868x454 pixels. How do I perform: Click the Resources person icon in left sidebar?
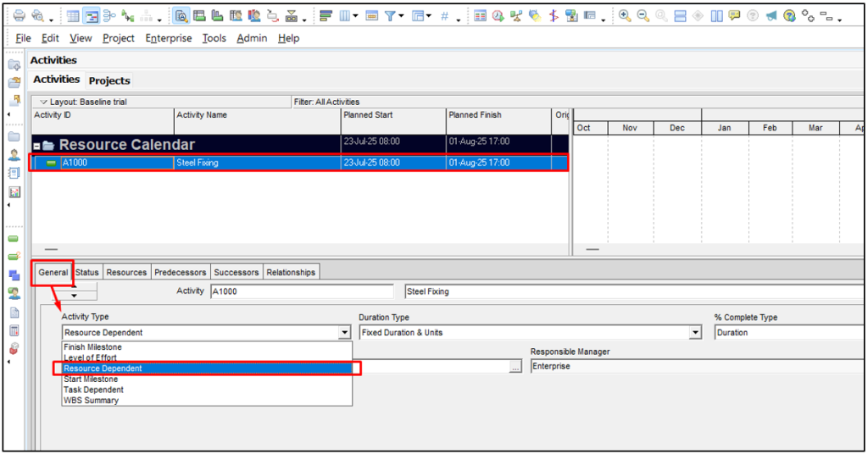(x=14, y=155)
